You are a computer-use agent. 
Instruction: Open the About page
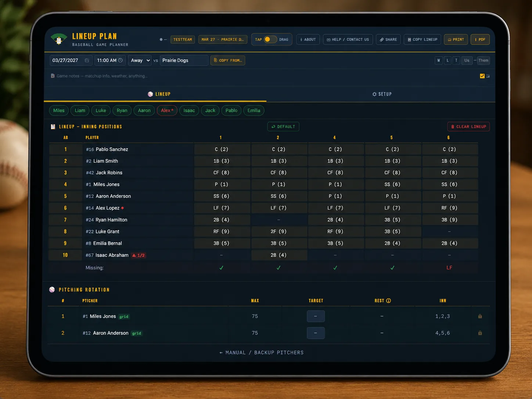(308, 39)
